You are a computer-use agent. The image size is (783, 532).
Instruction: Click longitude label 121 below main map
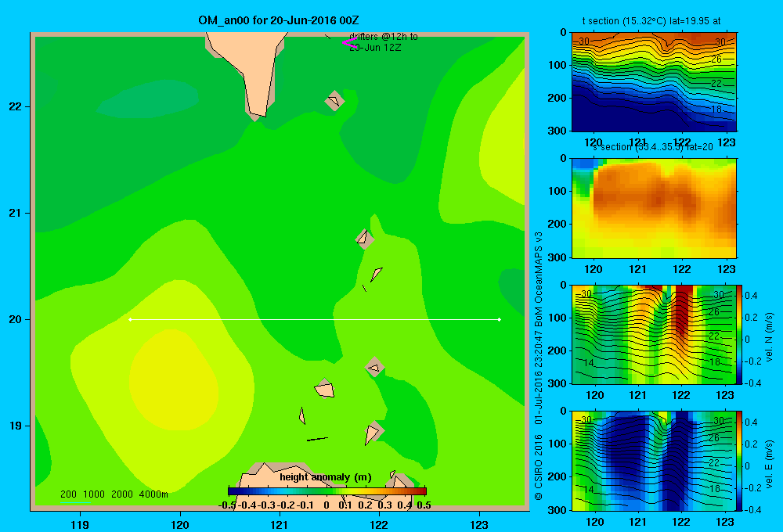tap(280, 524)
